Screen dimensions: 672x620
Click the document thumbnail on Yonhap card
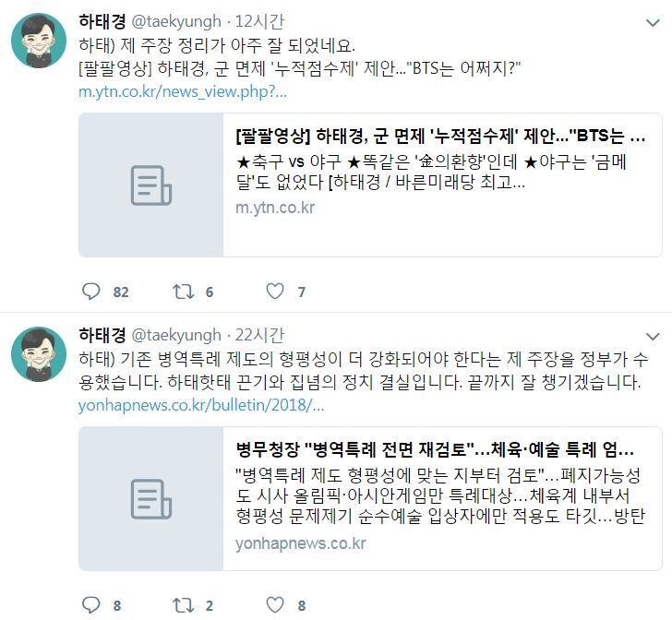point(150,499)
